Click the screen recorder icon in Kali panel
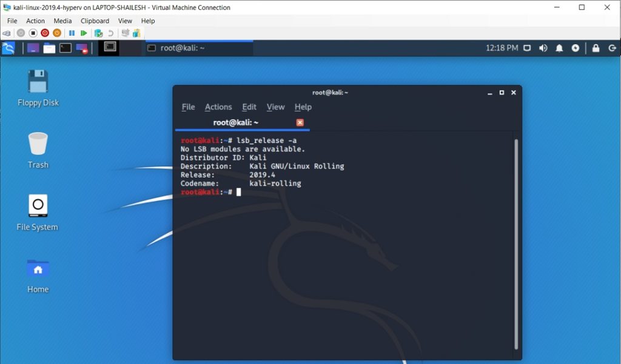Image resolution: width=621 pixels, height=364 pixels. coord(82,48)
